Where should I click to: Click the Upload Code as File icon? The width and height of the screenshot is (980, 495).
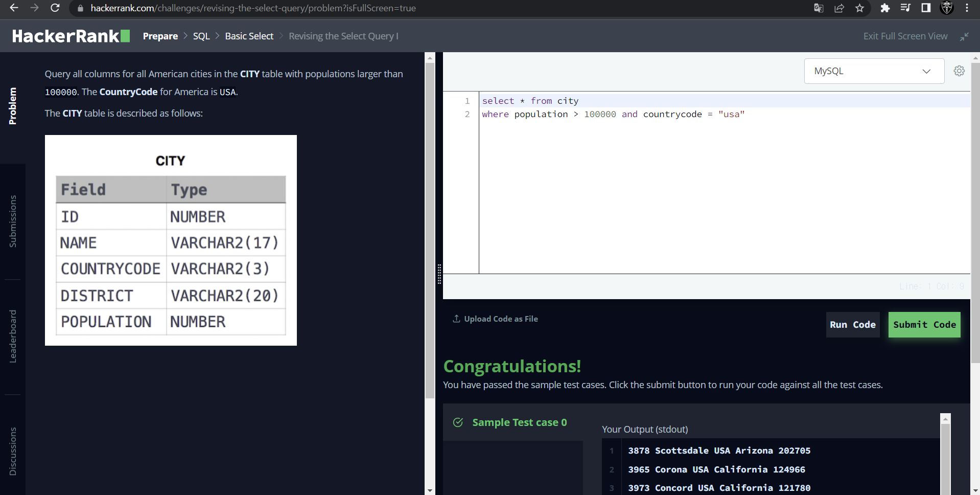click(x=456, y=318)
